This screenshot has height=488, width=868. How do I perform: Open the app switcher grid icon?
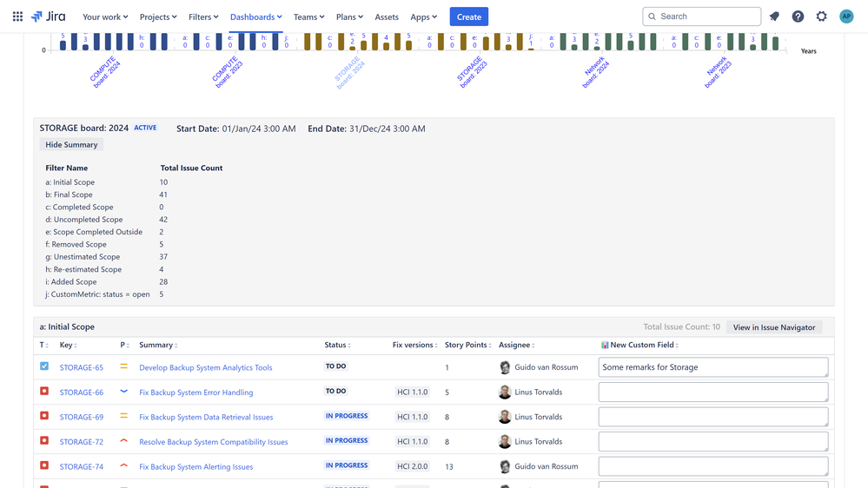17,16
